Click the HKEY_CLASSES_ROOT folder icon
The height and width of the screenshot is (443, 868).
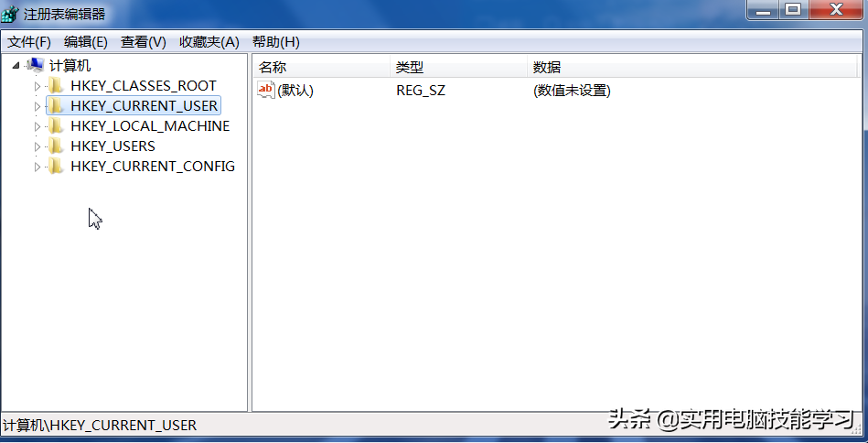coord(55,85)
